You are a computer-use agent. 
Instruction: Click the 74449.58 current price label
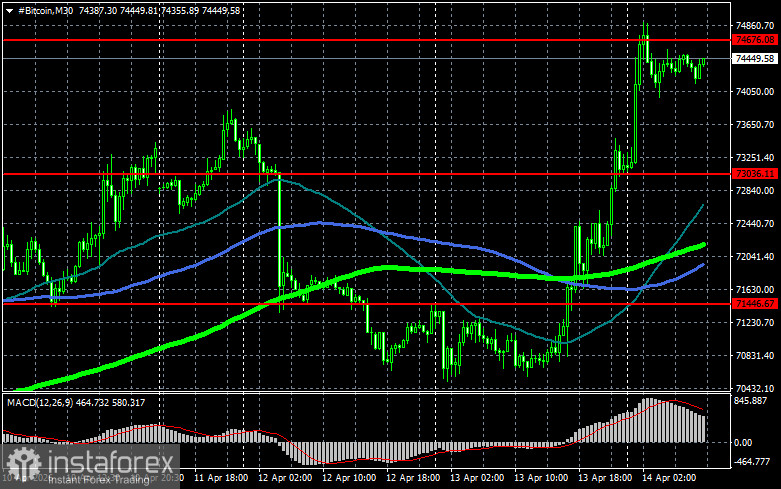click(755, 59)
